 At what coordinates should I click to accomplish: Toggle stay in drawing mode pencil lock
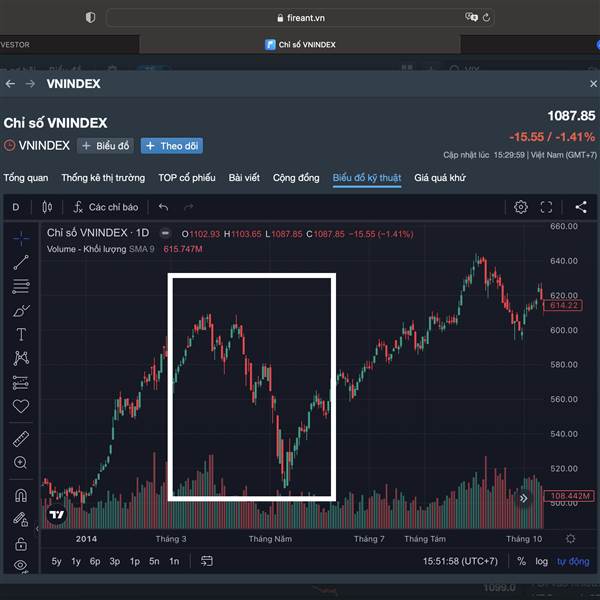[x=21, y=519]
